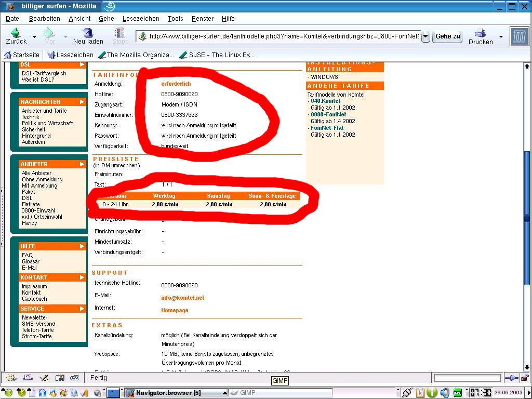
Task: Open the IRC chat component icon
Action: (x=74, y=378)
